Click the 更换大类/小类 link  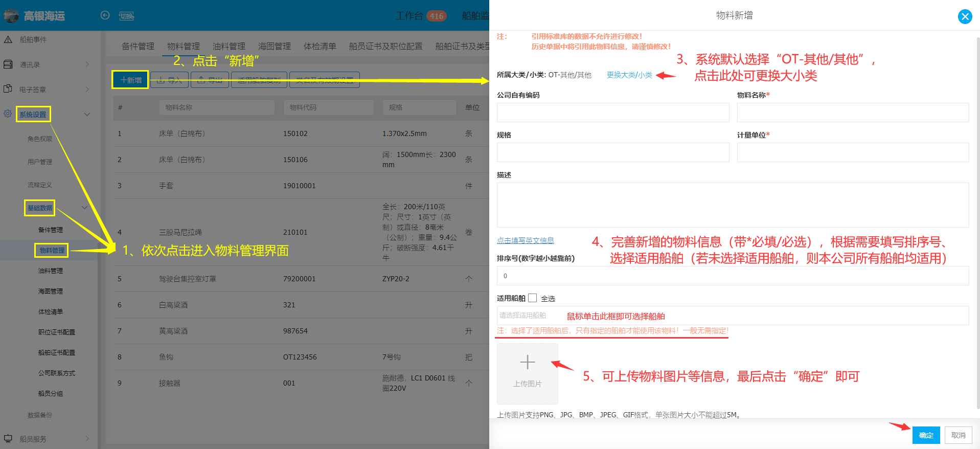[629, 75]
